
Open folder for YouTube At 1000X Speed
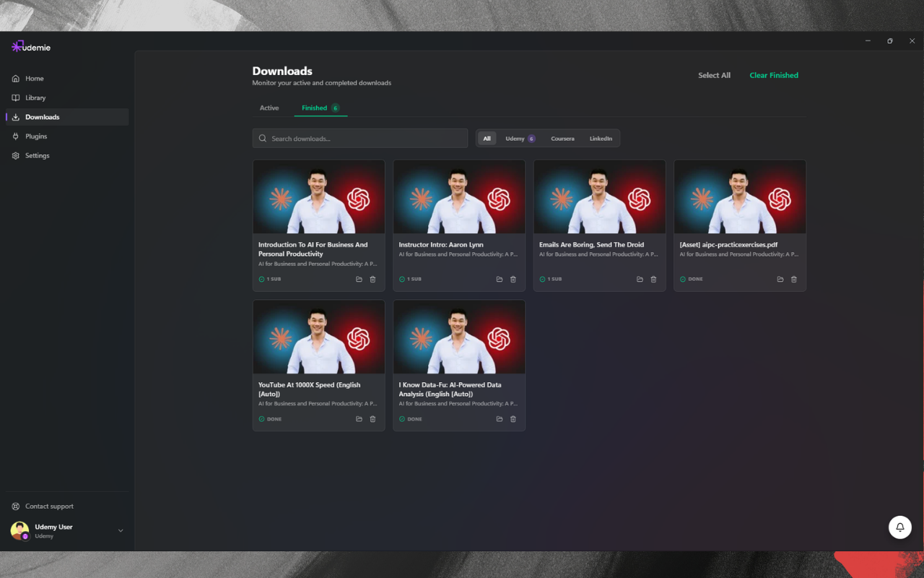(x=359, y=419)
